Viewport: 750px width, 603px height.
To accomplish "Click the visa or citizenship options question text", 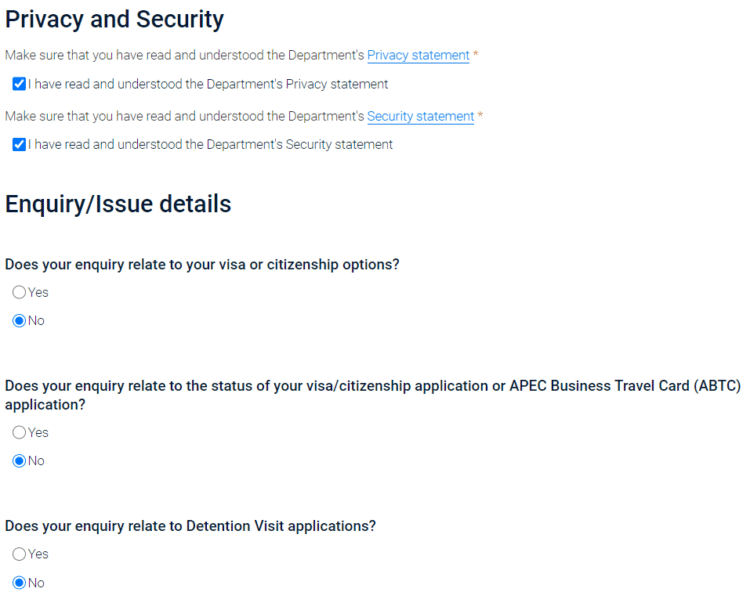I will point(202,264).
